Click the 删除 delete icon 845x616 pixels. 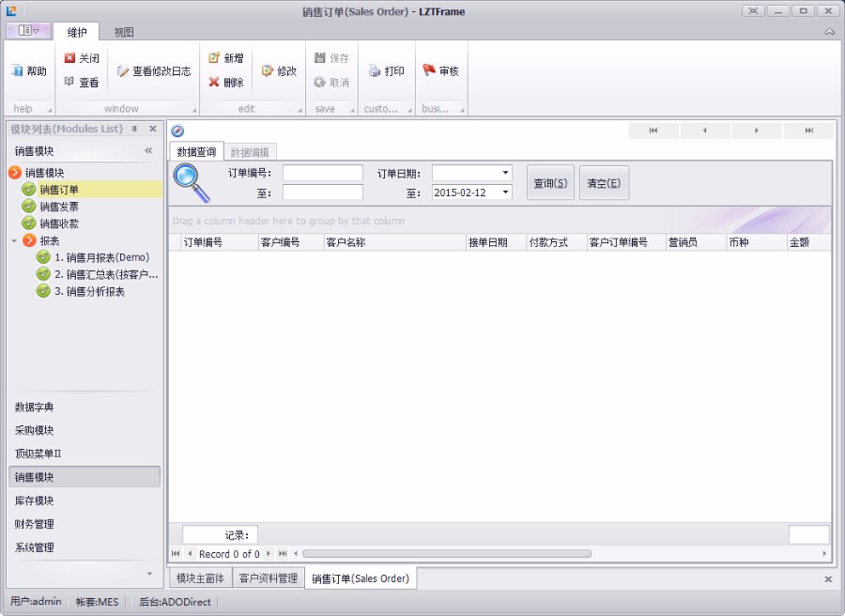pos(214,82)
